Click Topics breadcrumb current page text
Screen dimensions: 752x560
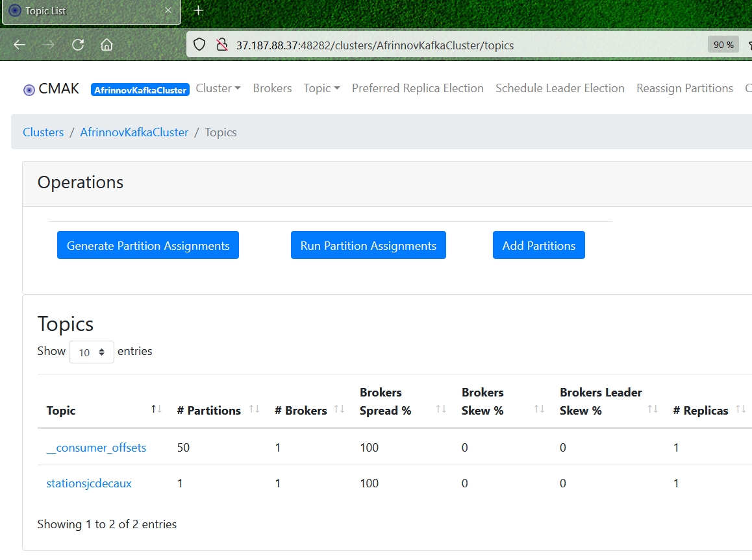[x=221, y=132]
